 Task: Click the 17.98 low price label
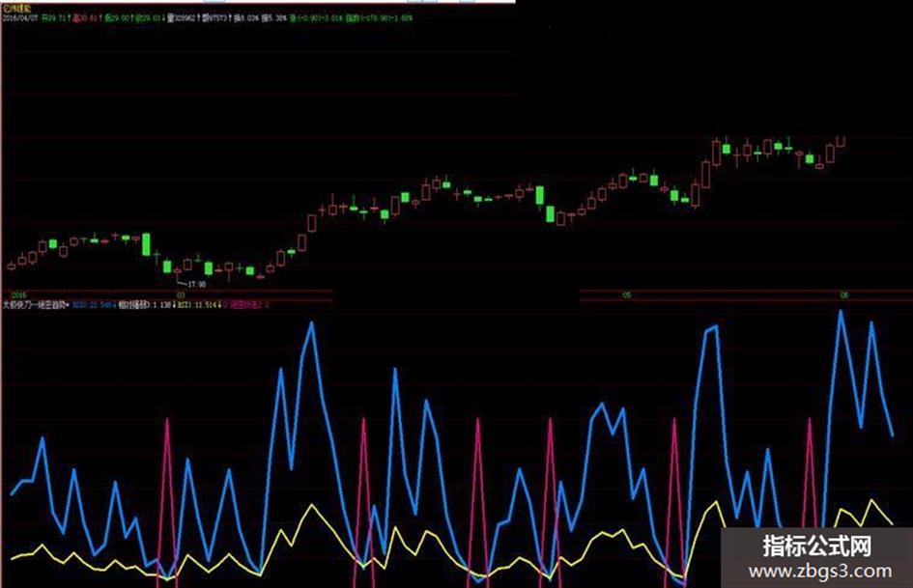[x=197, y=284]
